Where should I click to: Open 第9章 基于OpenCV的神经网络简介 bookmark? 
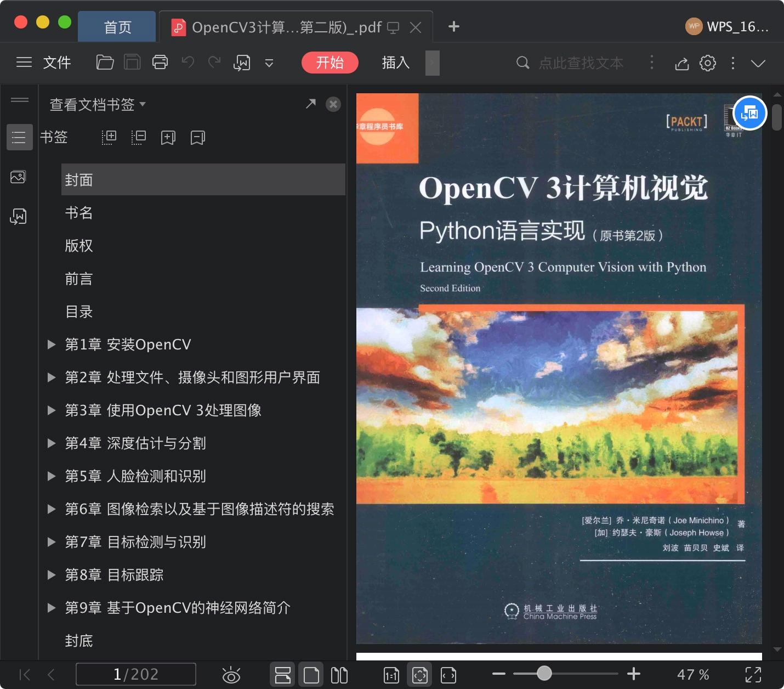178,608
